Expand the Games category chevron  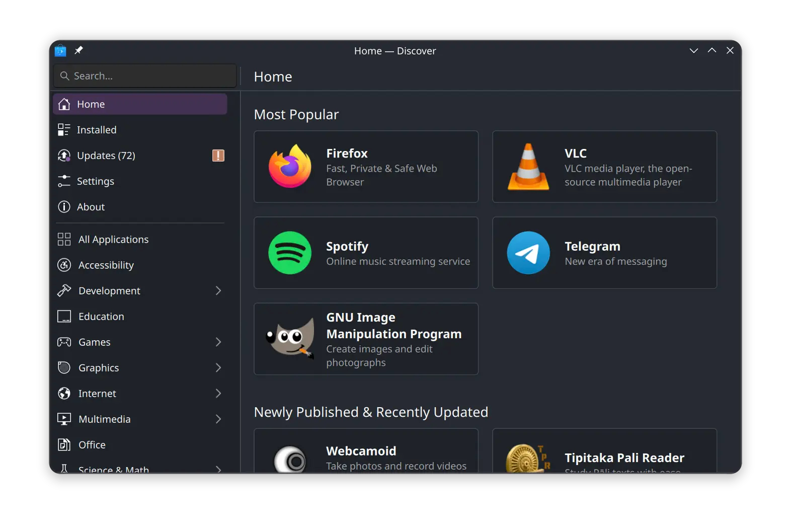tap(218, 342)
